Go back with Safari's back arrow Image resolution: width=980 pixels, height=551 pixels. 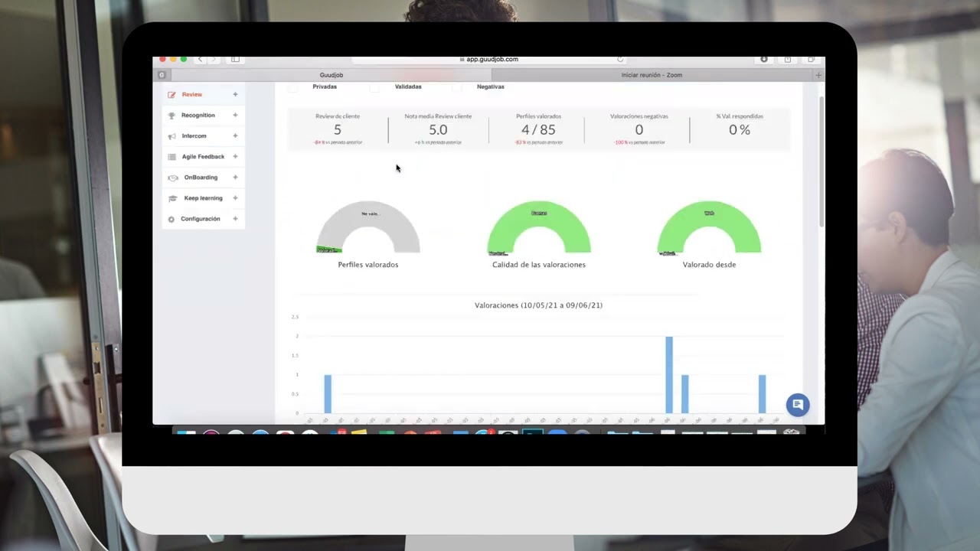[201, 59]
